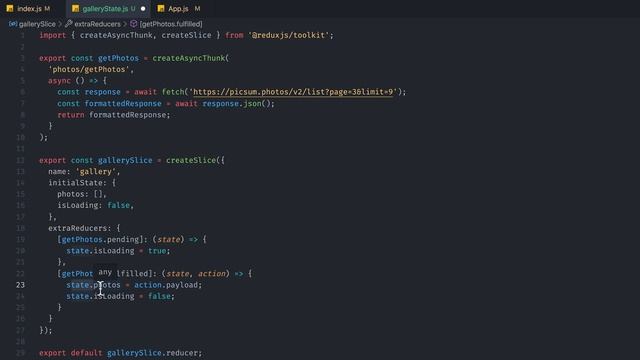Click the App.js file icon

pos(161,9)
